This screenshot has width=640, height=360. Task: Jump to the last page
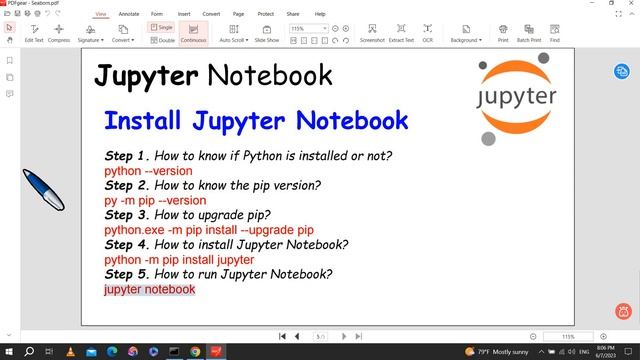click(358, 336)
